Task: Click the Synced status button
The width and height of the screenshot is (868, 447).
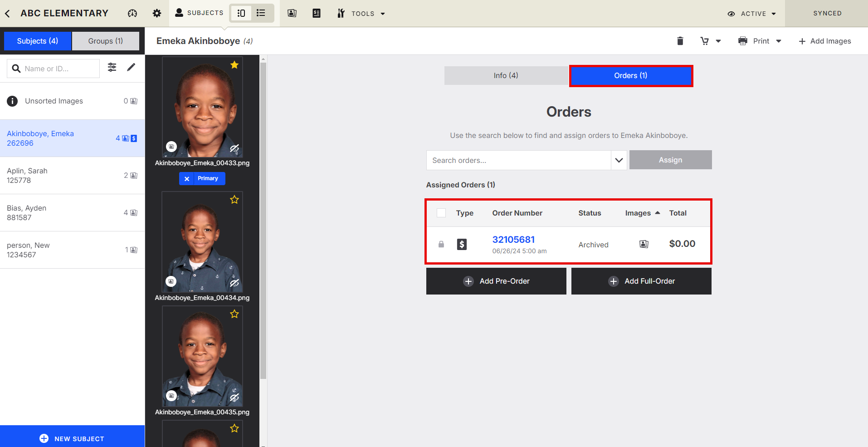Action: click(x=827, y=13)
